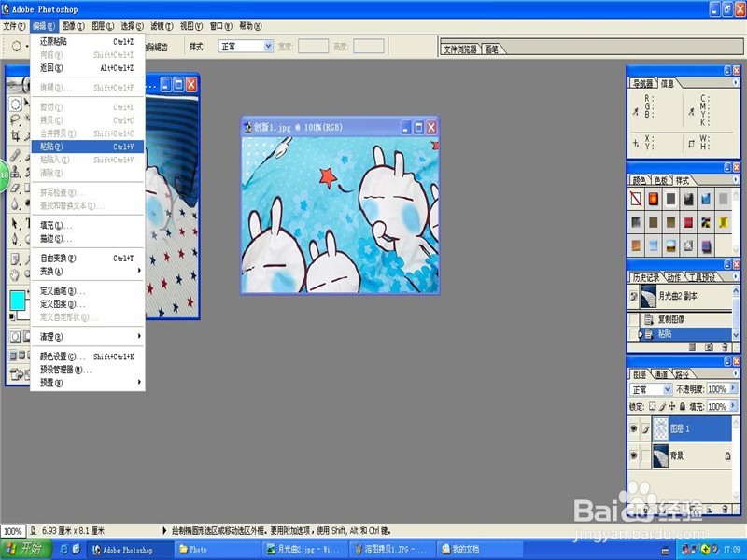Open layer blend mode 正常 dropdown

tap(668, 389)
